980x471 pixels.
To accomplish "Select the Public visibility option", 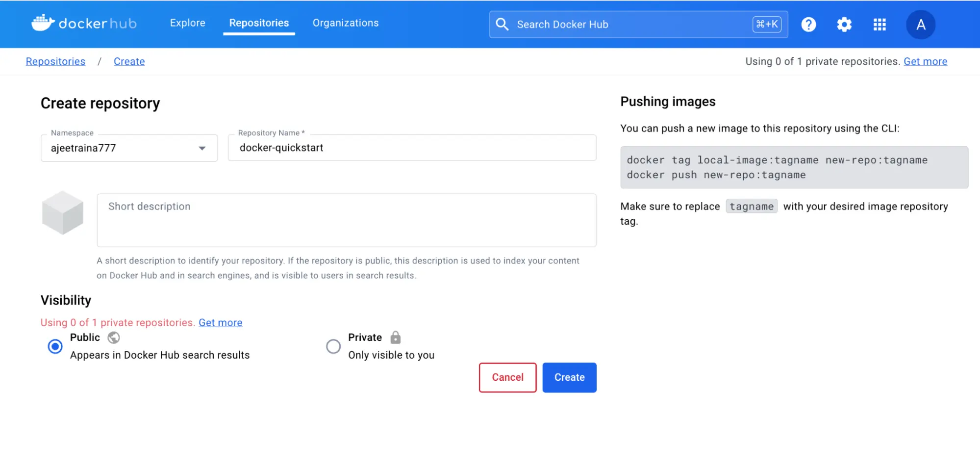I will pos(55,346).
